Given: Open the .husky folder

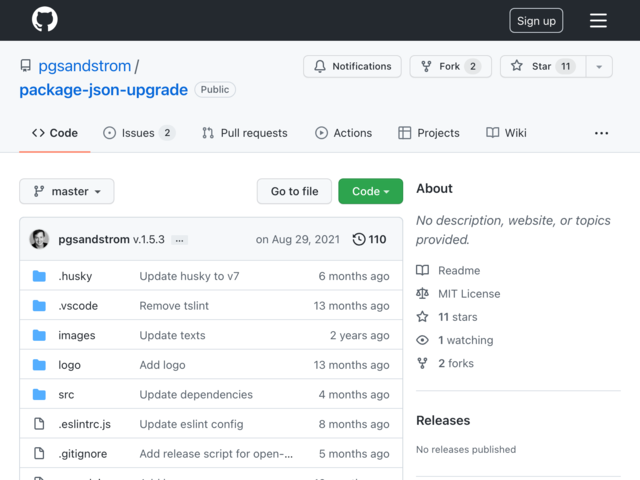Looking at the screenshot, I should point(75,276).
